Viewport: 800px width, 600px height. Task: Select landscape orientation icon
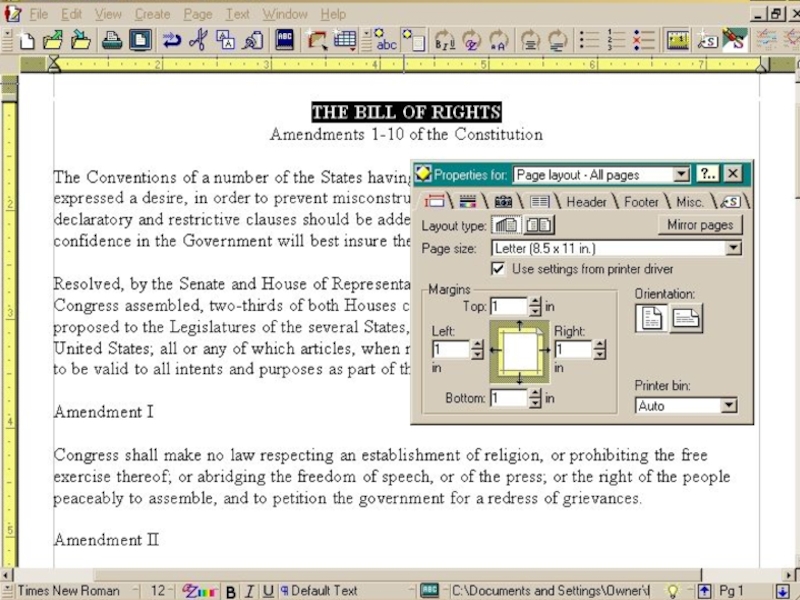tap(686, 319)
